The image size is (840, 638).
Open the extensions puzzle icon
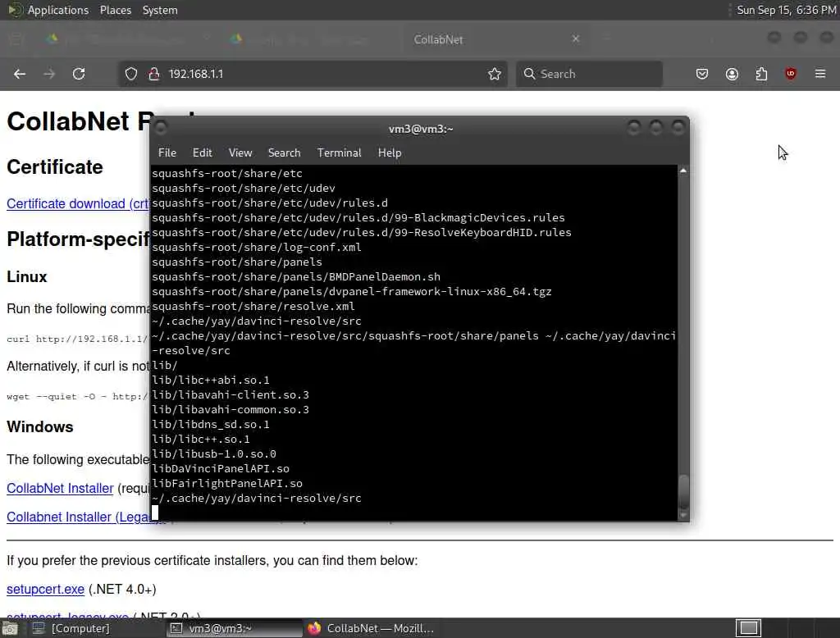click(x=761, y=74)
